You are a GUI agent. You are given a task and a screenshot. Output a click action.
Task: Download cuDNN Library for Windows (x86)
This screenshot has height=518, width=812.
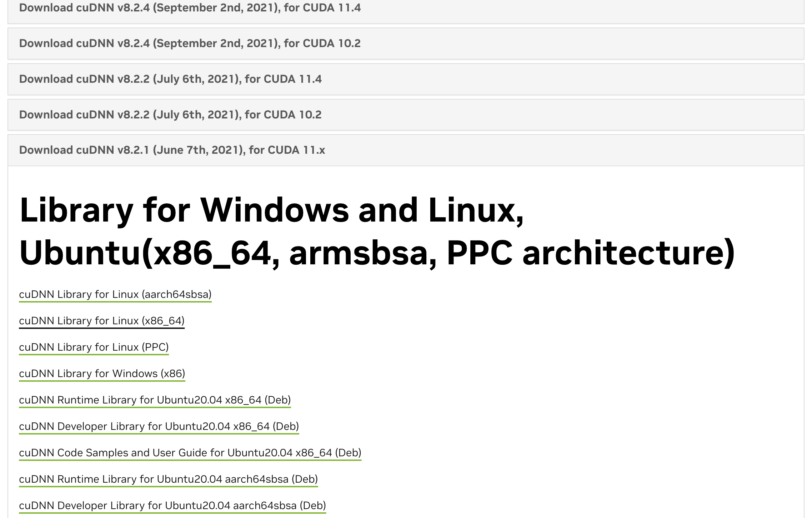point(102,374)
